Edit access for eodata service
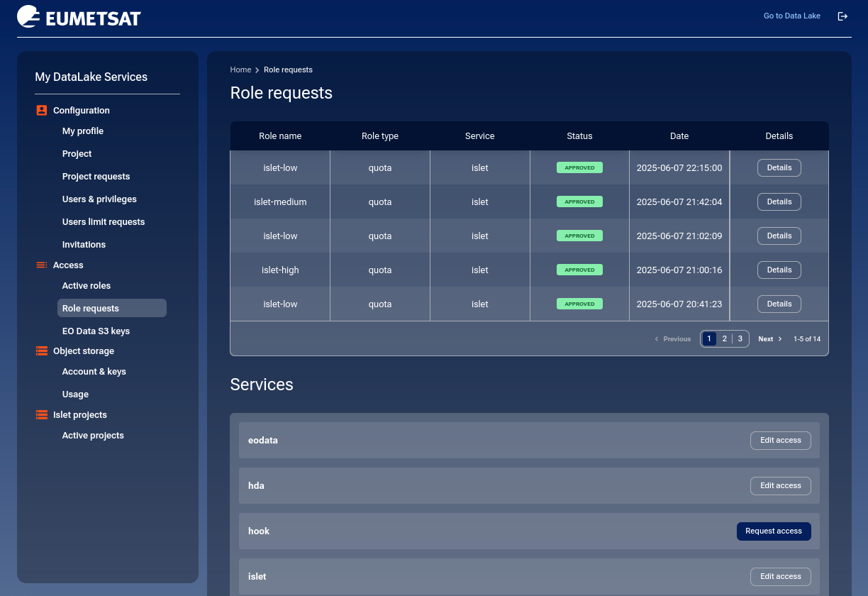 781,441
